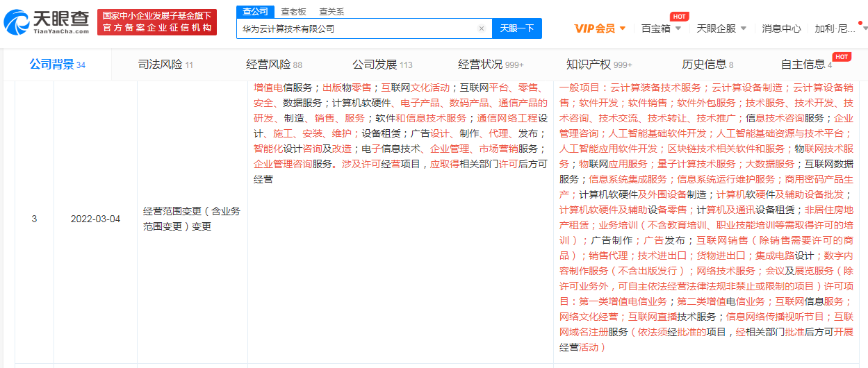Open the 消息中心 link
The height and width of the screenshot is (368, 868).
[781, 28]
